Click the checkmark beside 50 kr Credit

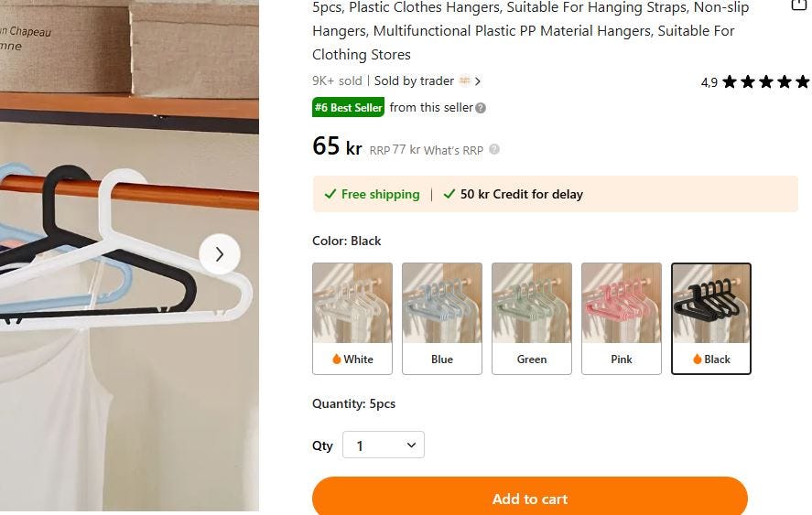click(449, 194)
